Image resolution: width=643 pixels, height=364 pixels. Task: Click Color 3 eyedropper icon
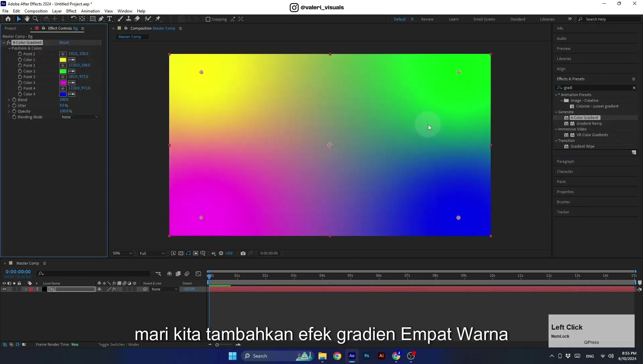[72, 83]
